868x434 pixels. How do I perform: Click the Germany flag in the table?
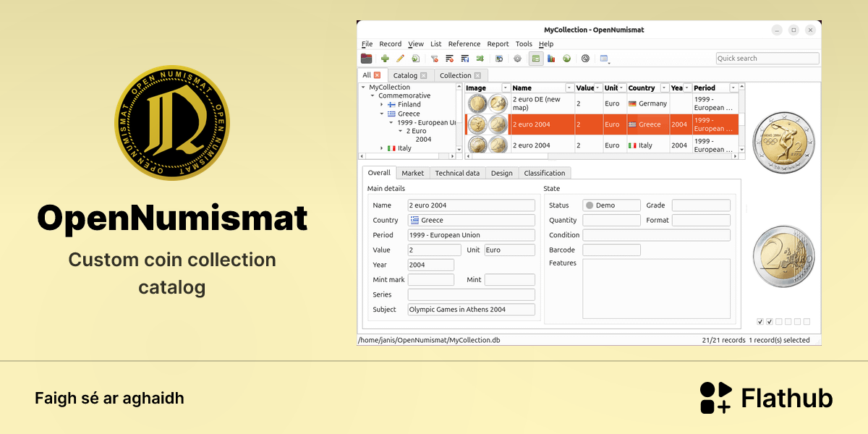click(x=632, y=103)
